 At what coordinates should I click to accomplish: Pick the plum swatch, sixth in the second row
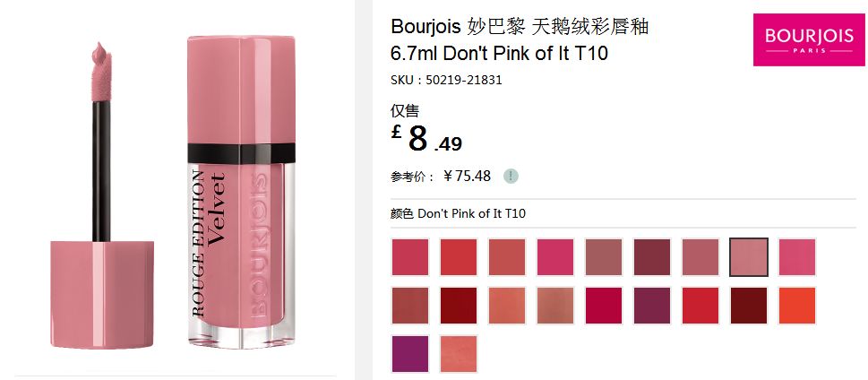click(652, 306)
